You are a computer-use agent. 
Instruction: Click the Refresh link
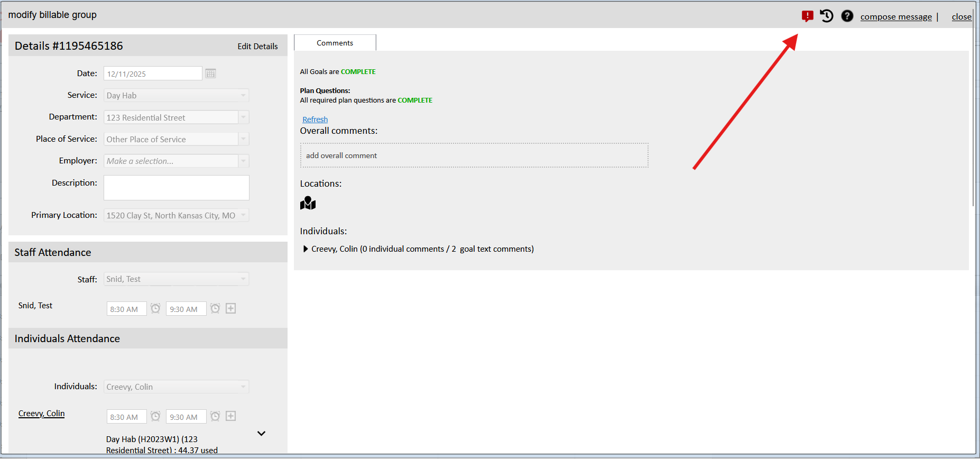pos(315,120)
